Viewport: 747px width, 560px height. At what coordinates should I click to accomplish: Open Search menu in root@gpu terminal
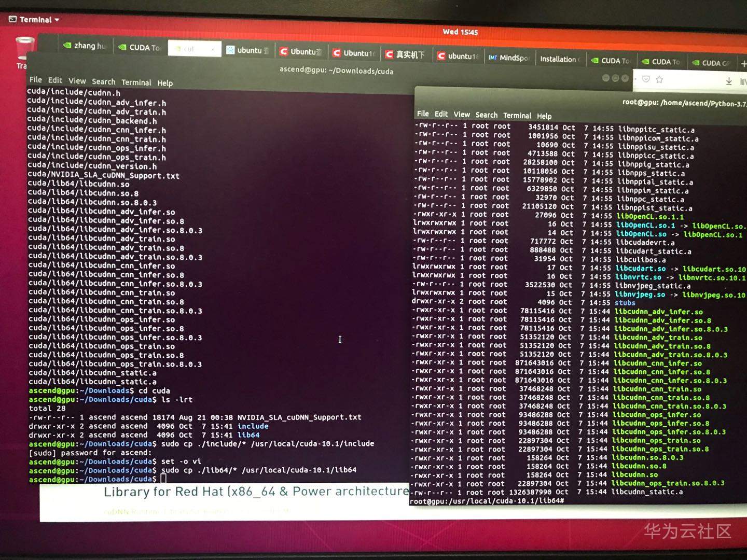487,115
